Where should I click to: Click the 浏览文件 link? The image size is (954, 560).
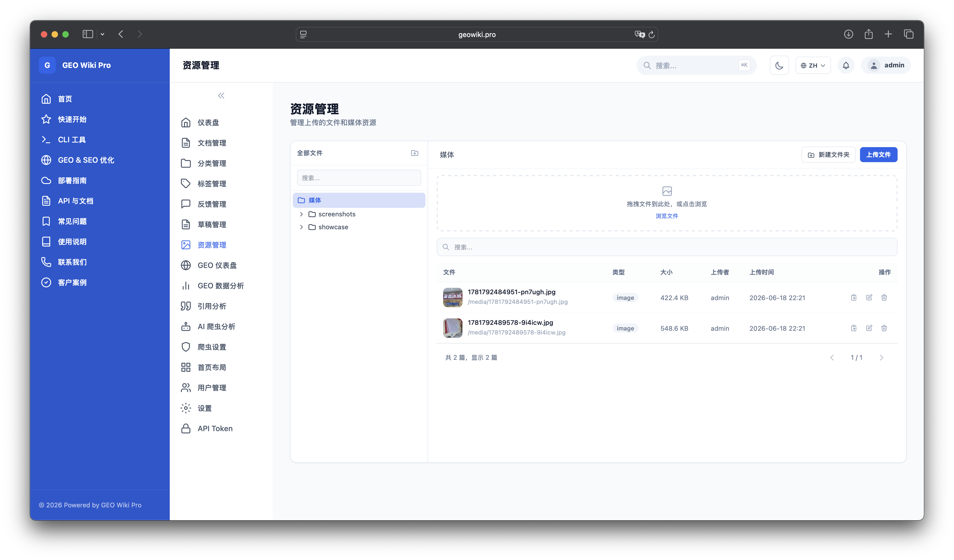coord(667,216)
